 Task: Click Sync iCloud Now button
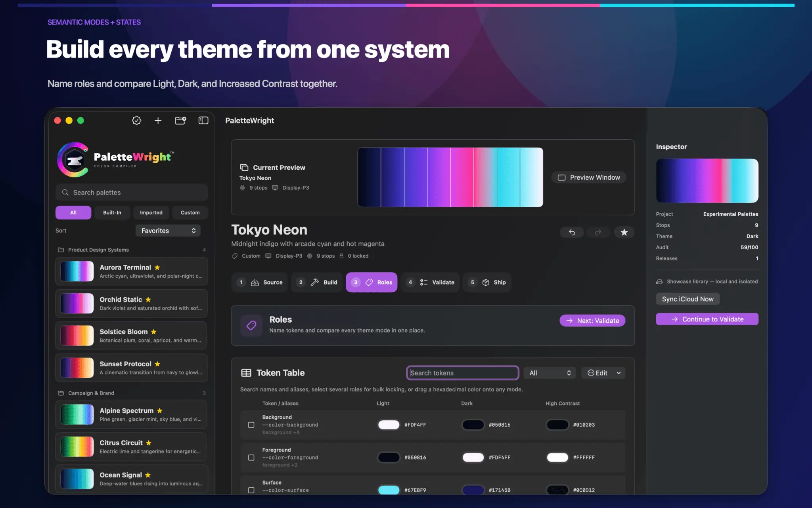[688, 299]
